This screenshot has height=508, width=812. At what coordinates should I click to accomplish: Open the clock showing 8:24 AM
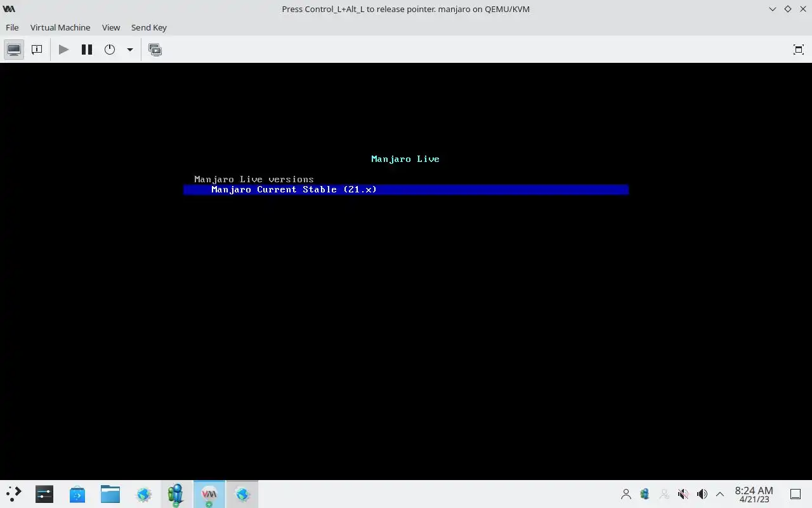click(754, 494)
